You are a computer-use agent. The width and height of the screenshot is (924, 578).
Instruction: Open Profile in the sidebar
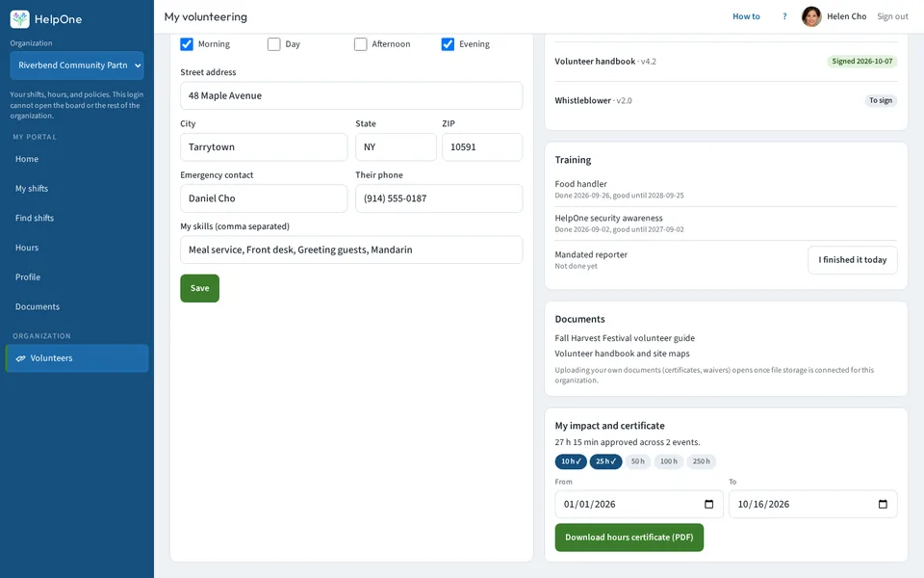pyautogui.click(x=77, y=277)
